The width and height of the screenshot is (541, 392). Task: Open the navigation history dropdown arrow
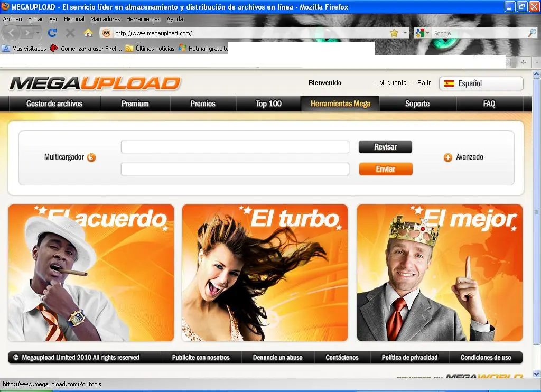38,33
